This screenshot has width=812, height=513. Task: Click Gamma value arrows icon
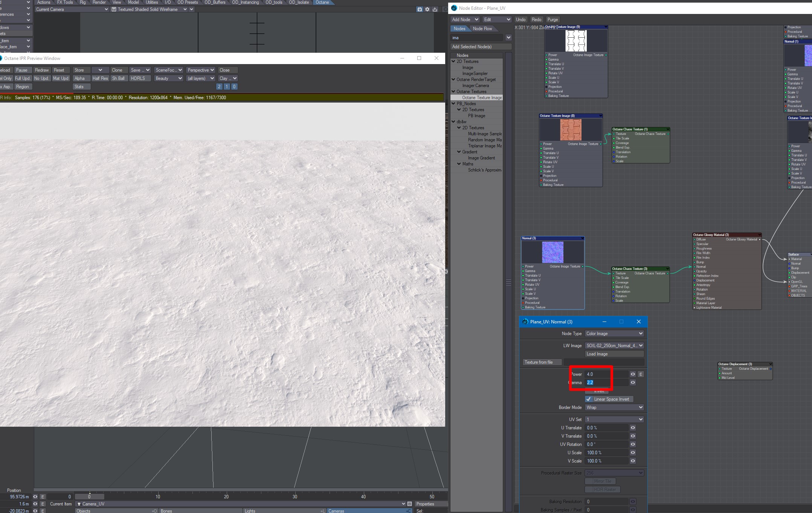click(x=633, y=383)
